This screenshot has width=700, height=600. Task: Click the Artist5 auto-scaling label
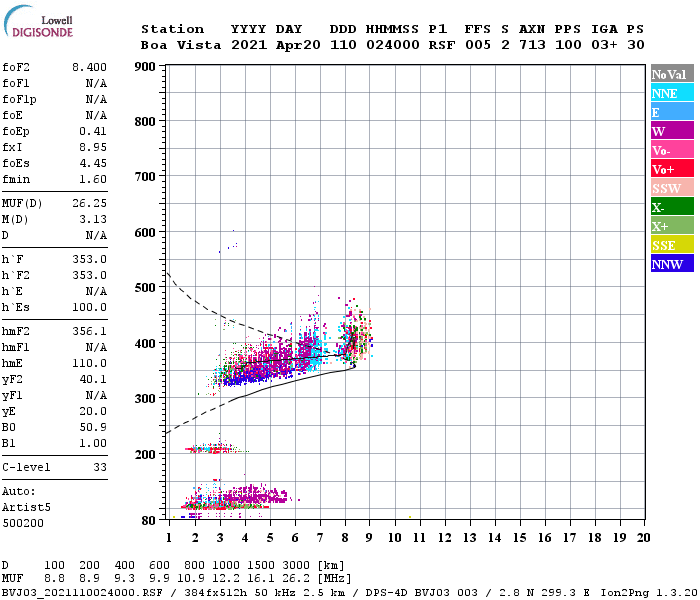click(x=26, y=508)
